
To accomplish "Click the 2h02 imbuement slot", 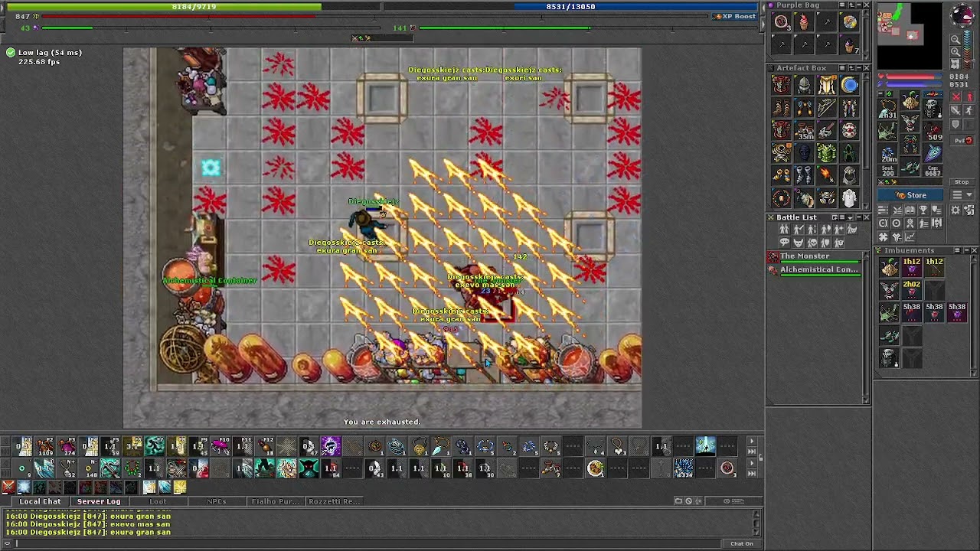I will pyautogui.click(x=912, y=289).
